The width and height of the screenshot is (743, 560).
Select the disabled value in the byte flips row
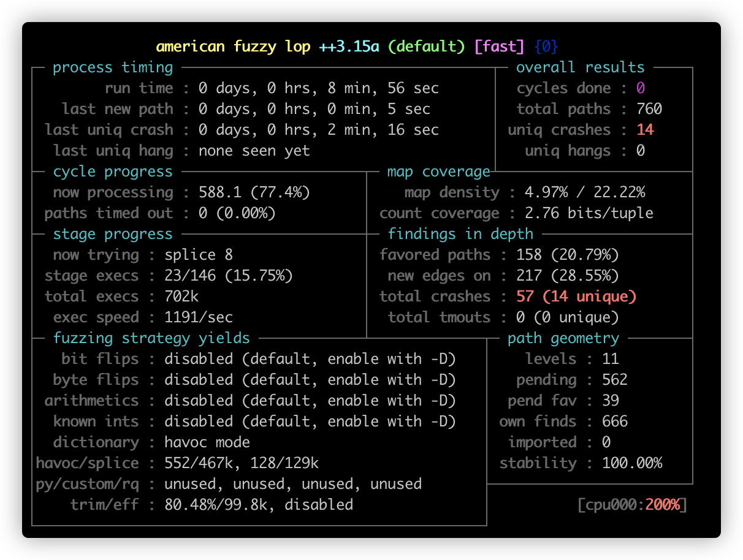pyautogui.click(x=310, y=380)
